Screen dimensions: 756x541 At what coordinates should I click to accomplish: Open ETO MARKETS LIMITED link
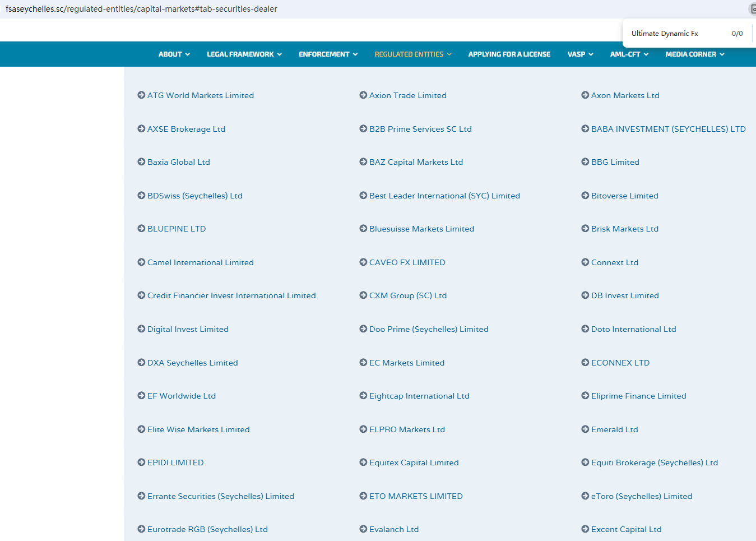pyautogui.click(x=416, y=496)
